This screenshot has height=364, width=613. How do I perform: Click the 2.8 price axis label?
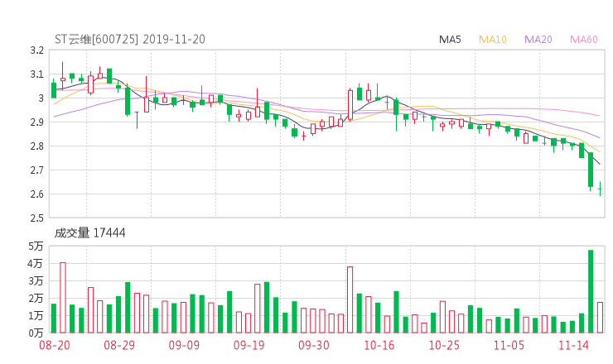tap(36, 146)
